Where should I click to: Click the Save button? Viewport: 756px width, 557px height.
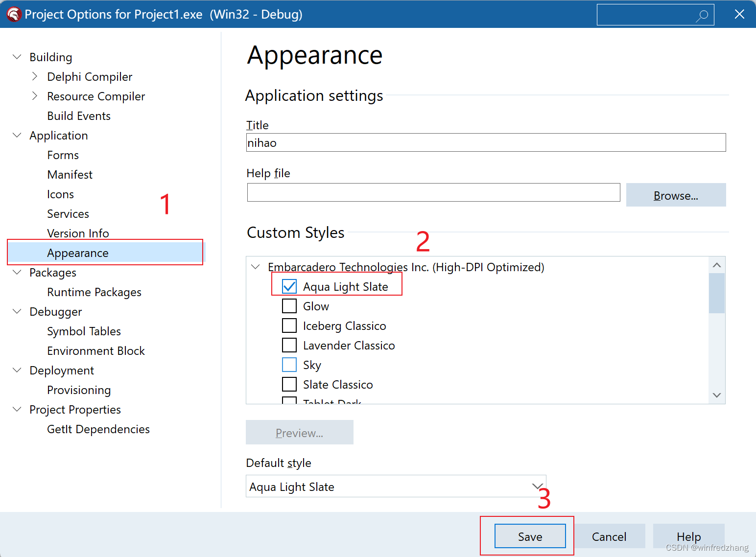530,536
